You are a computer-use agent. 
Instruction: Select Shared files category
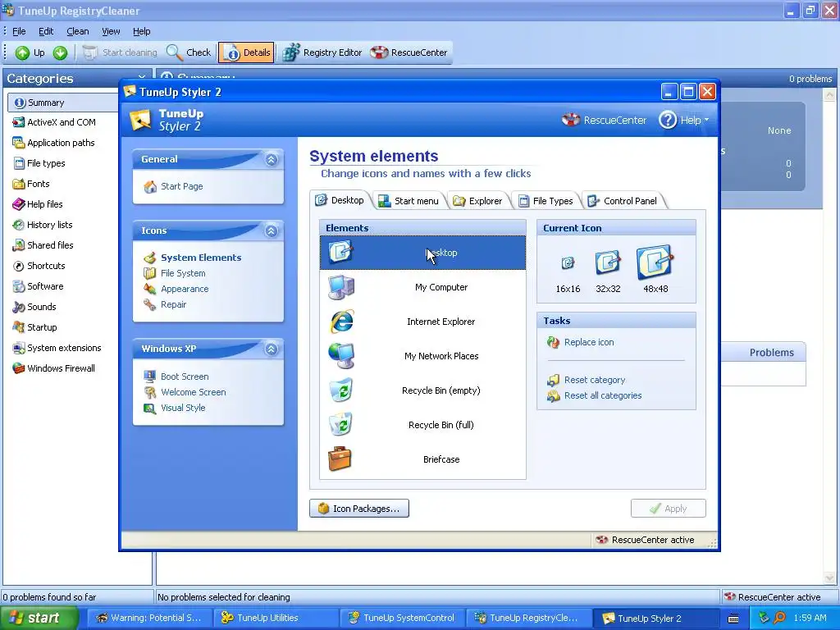click(43, 245)
